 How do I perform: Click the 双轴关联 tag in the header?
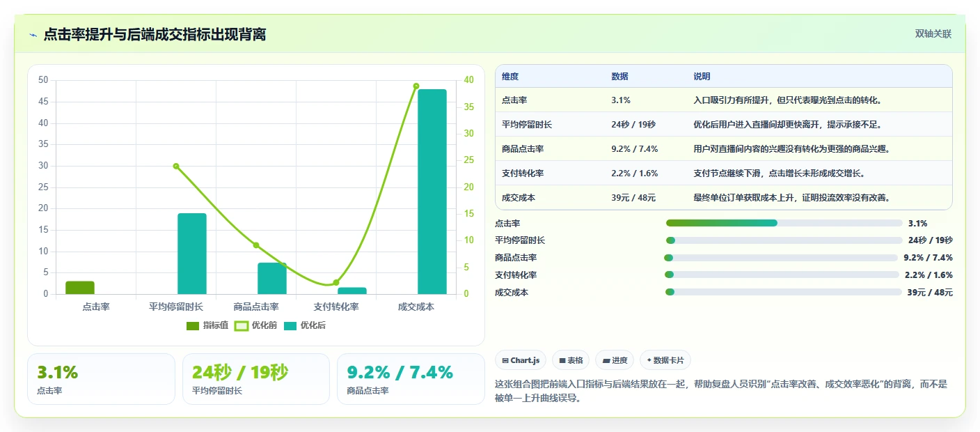933,34
